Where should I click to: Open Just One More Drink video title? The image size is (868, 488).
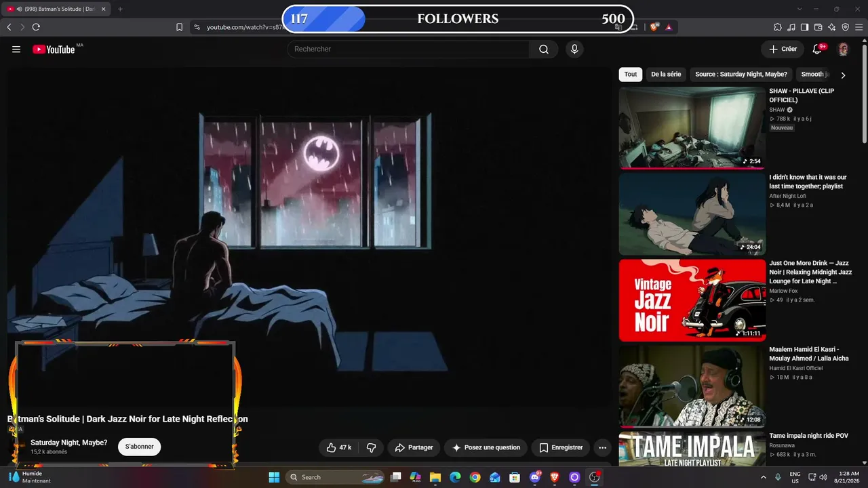[810, 272]
